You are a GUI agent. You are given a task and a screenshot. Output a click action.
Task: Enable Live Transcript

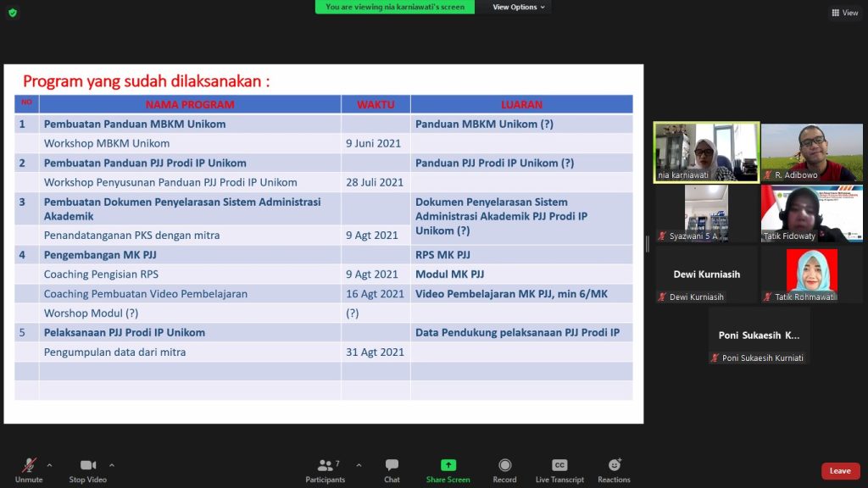click(x=559, y=470)
